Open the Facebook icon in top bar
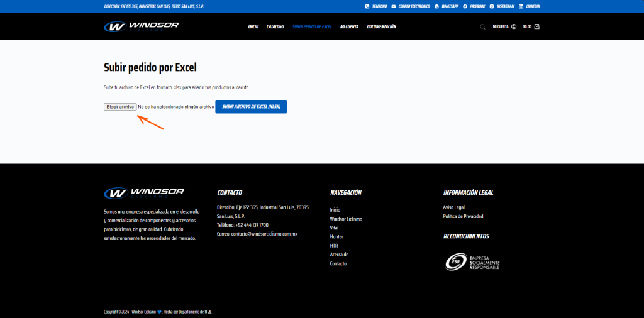644x318 pixels. [x=465, y=6]
